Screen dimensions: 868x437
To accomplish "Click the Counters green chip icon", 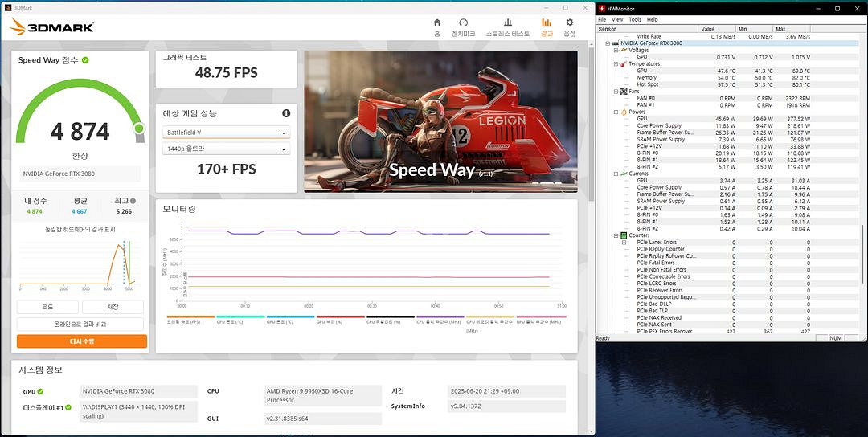I will 624,235.
